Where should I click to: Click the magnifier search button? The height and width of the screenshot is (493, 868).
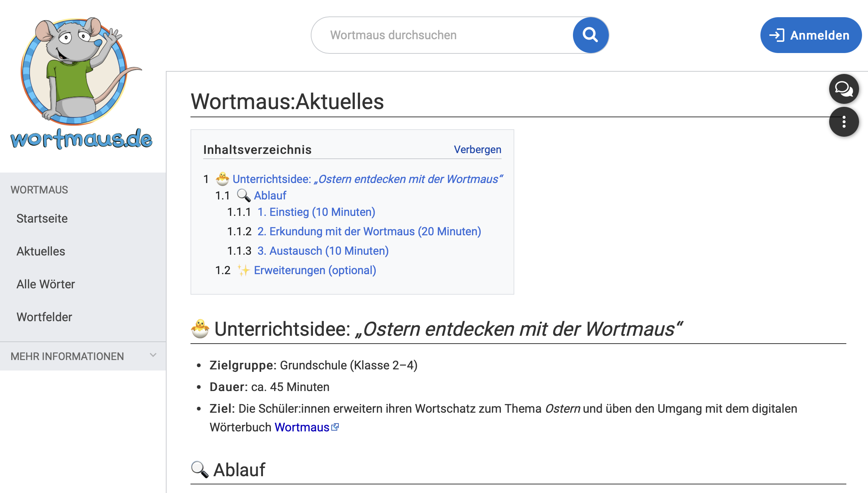pos(590,35)
